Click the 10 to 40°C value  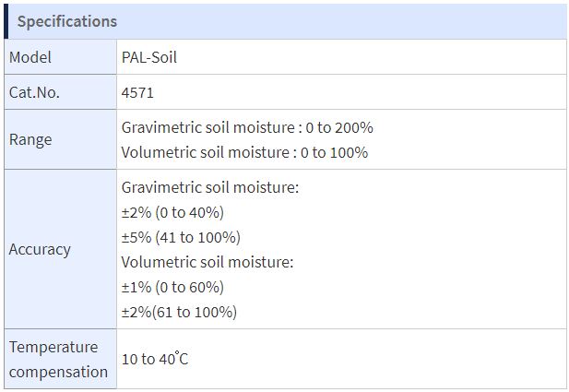pyautogui.click(x=155, y=359)
